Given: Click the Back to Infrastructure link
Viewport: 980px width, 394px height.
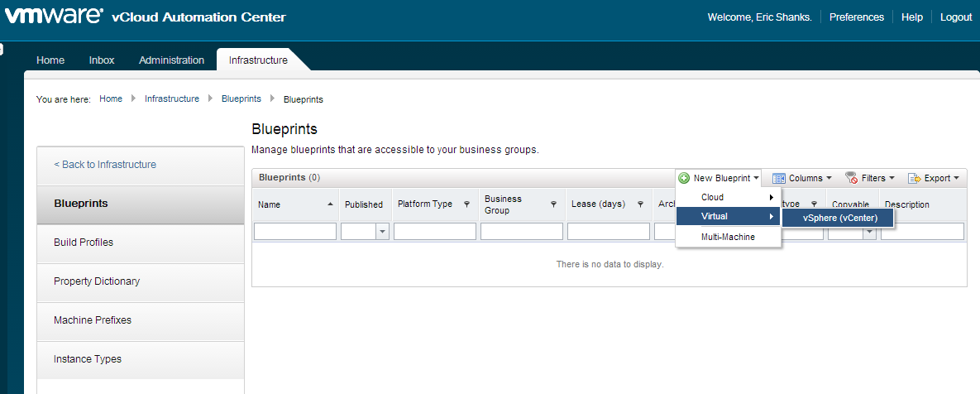Looking at the screenshot, I should 105,165.
